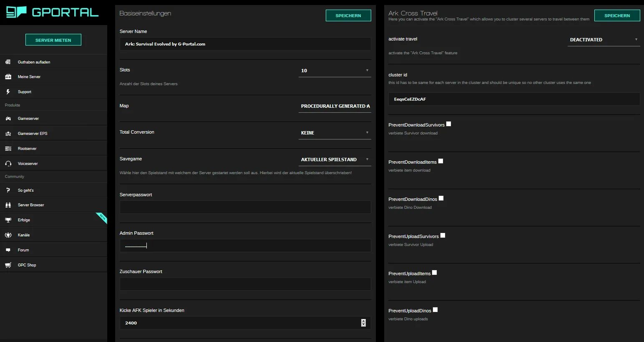Viewport: 644px width, 342px height.
Task: Open the Kanäle menu entry
Action: 53,235
